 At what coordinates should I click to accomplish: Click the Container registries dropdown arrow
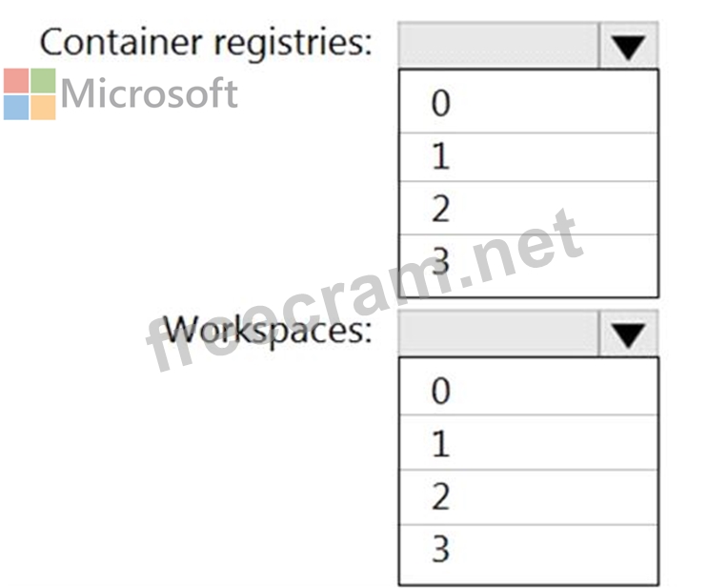pyautogui.click(x=629, y=46)
